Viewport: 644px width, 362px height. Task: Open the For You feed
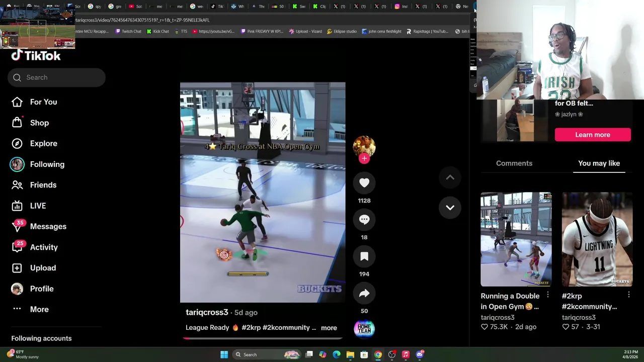[x=34, y=102]
